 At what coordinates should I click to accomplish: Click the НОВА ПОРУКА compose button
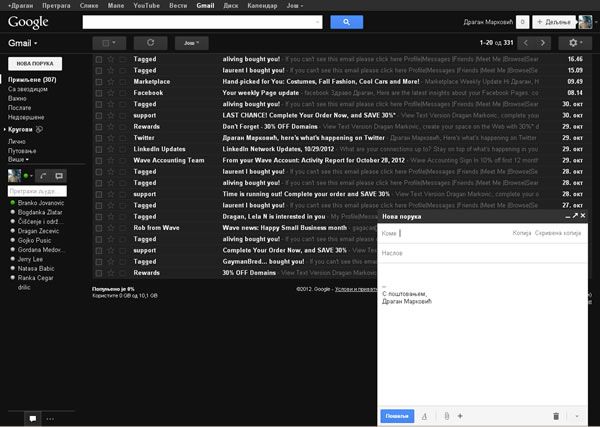(35, 64)
